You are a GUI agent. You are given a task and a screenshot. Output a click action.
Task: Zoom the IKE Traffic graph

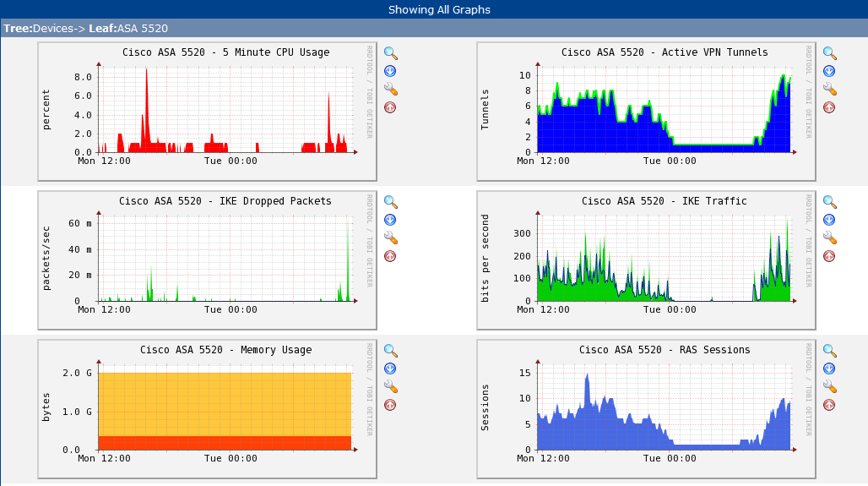[830, 202]
